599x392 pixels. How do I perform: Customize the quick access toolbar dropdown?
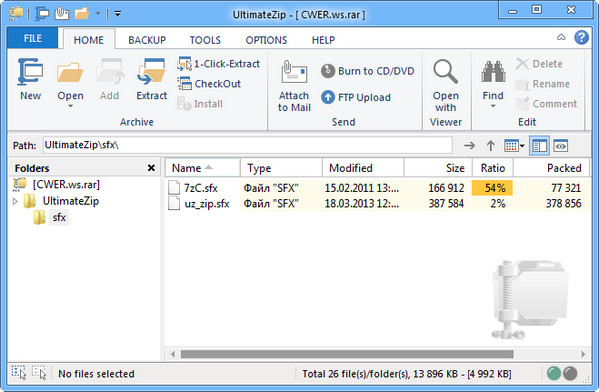(118, 14)
